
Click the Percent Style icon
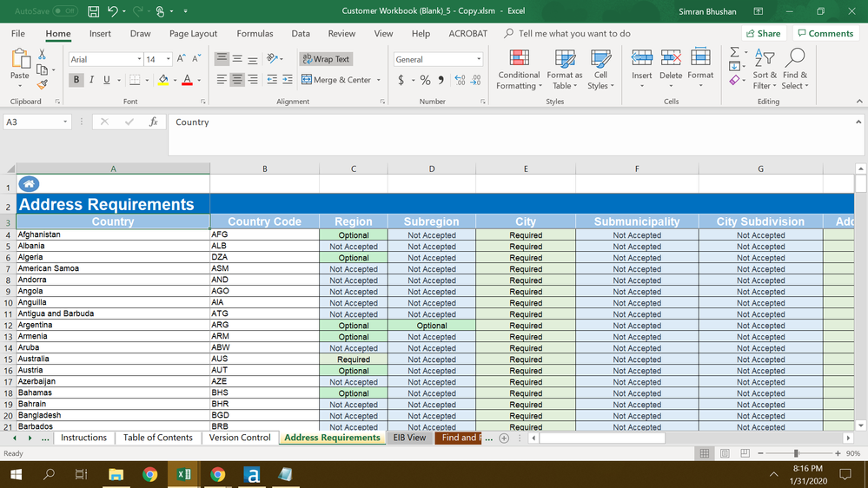click(425, 80)
